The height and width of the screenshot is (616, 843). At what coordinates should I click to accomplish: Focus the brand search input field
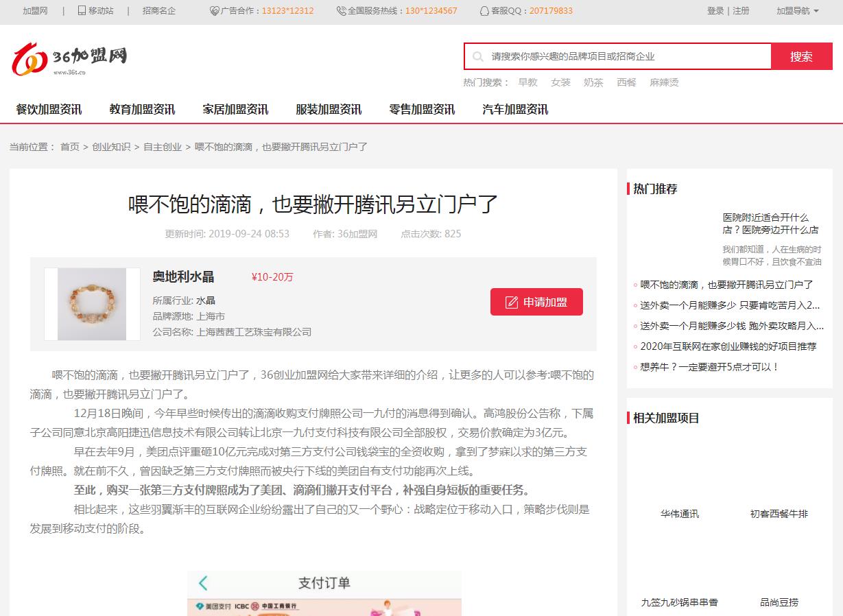coord(617,56)
